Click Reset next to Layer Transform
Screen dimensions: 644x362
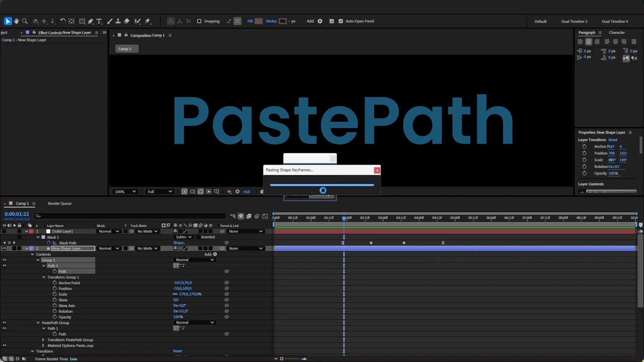[612, 140]
